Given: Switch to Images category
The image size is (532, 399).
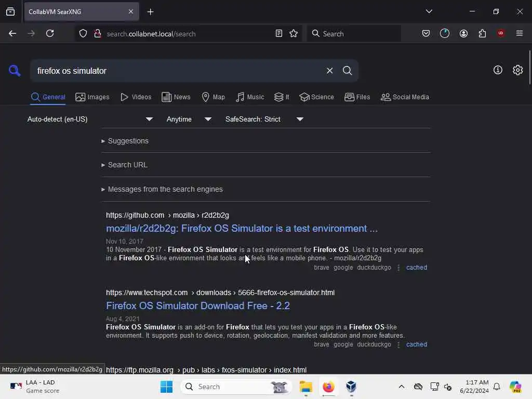Looking at the screenshot, I should [x=92, y=97].
